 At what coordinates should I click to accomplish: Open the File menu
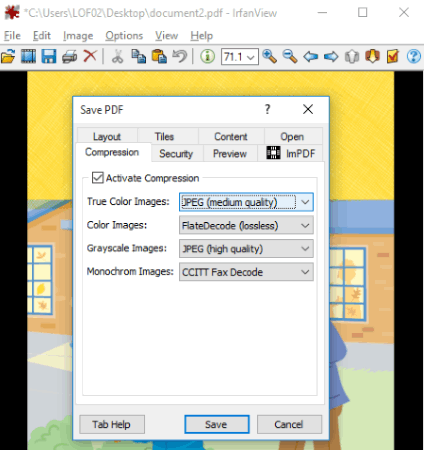pyautogui.click(x=12, y=36)
